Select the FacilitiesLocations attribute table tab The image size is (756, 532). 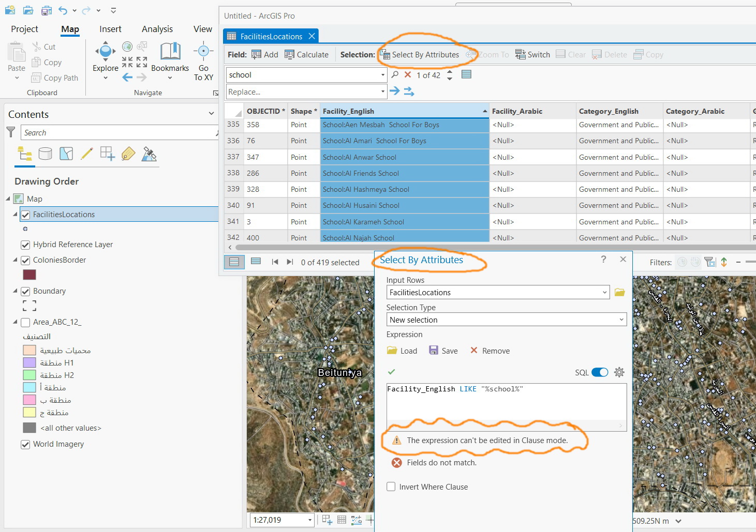(x=270, y=36)
